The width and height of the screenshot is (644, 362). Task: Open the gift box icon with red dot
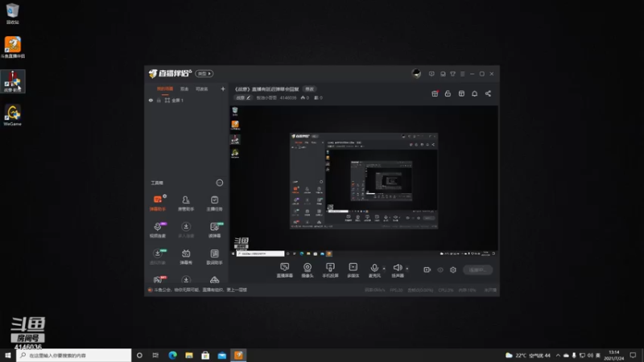tap(435, 93)
